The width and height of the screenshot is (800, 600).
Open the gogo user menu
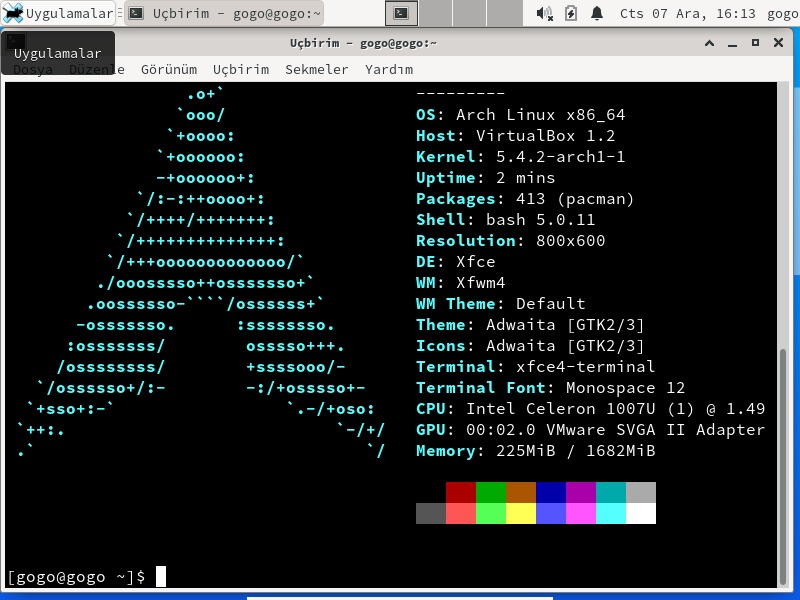click(x=783, y=14)
